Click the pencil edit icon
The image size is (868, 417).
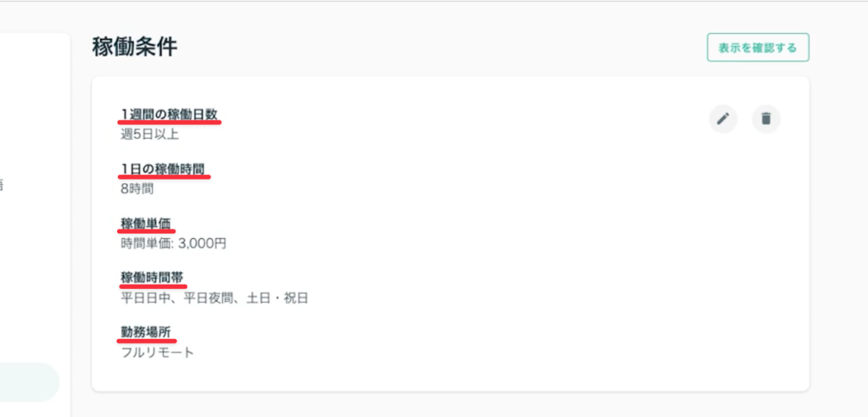click(x=723, y=119)
